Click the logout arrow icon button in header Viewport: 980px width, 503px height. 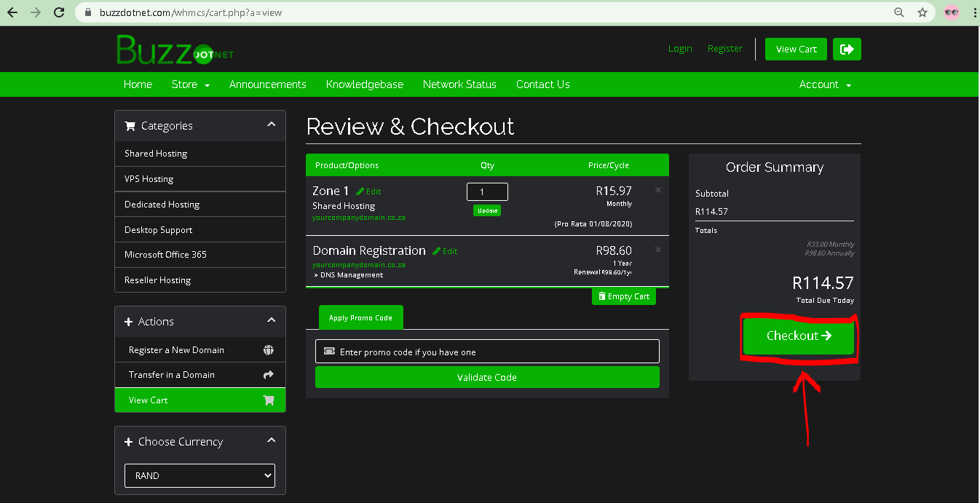click(847, 49)
